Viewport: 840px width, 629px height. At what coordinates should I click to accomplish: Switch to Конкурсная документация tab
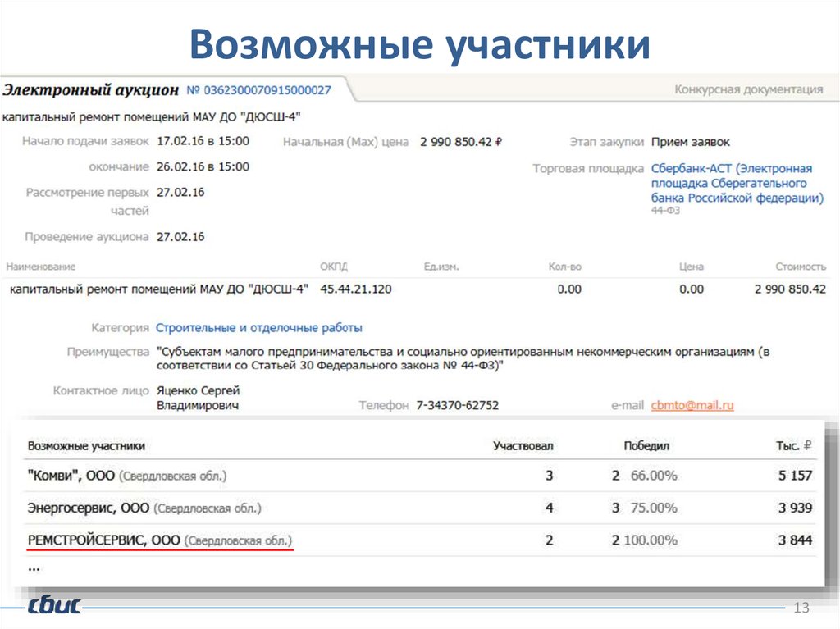tap(748, 89)
